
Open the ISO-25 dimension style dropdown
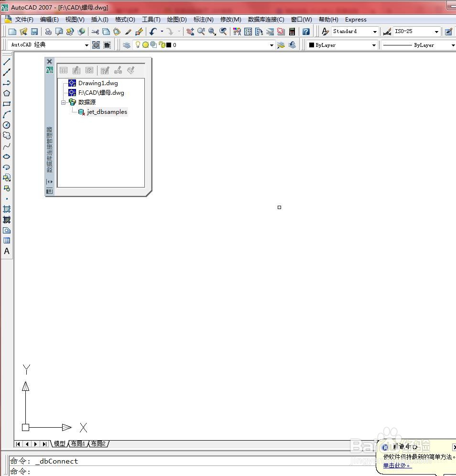point(436,32)
